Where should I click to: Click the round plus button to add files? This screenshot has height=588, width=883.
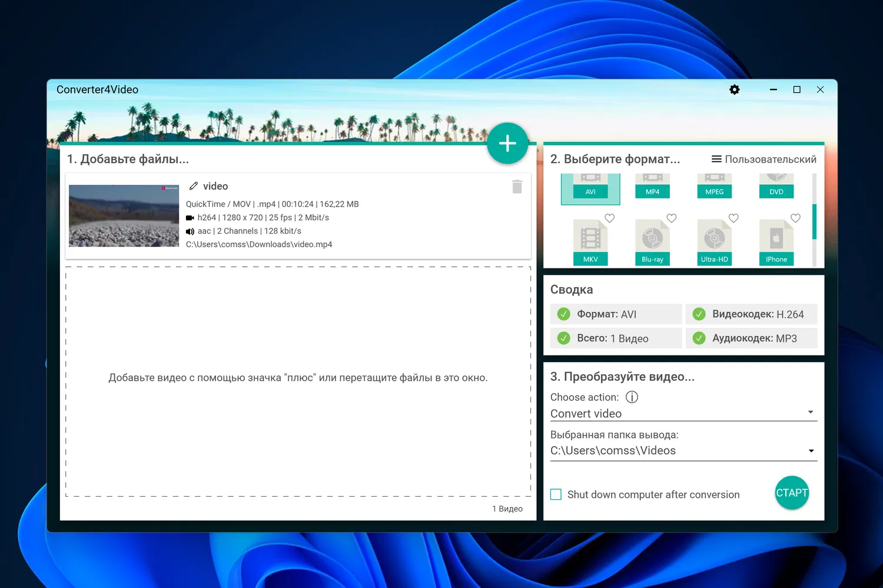[x=507, y=144]
